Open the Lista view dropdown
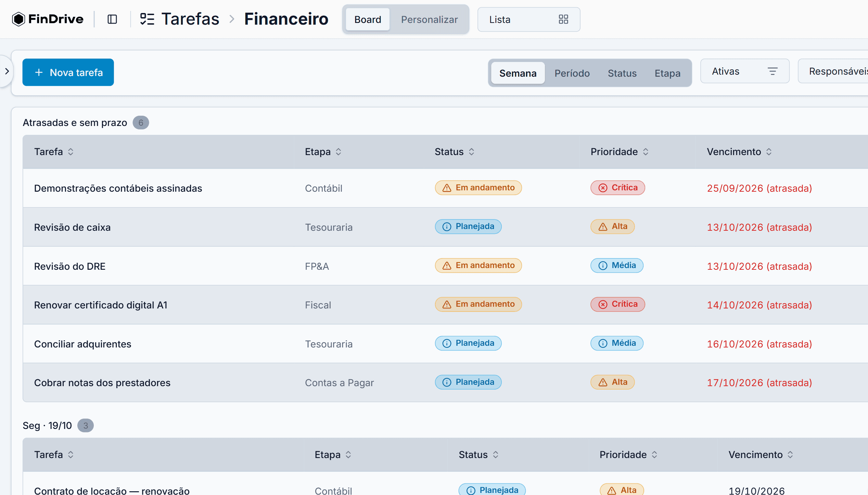The width and height of the screenshot is (868, 495). [528, 20]
